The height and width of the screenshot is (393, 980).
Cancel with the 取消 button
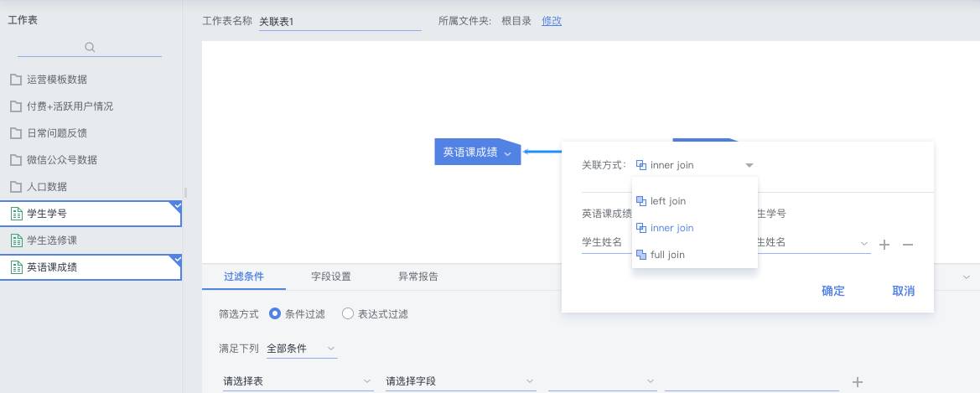(903, 291)
